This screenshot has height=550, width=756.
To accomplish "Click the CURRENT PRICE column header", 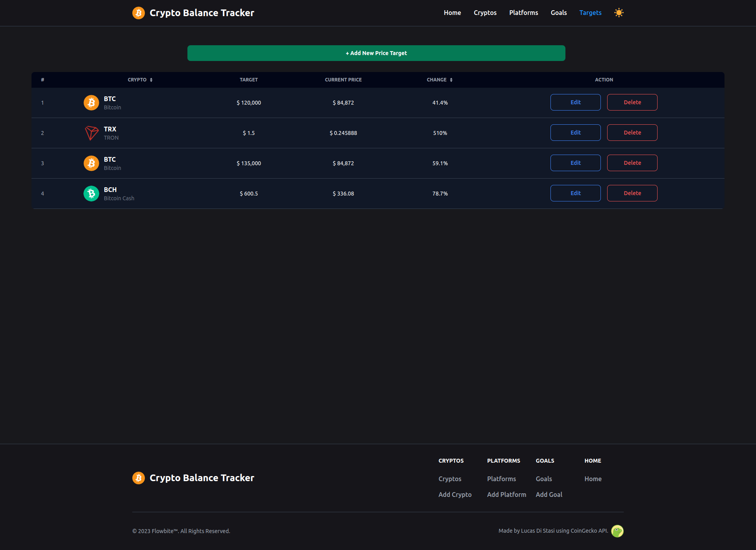I will pos(343,80).
